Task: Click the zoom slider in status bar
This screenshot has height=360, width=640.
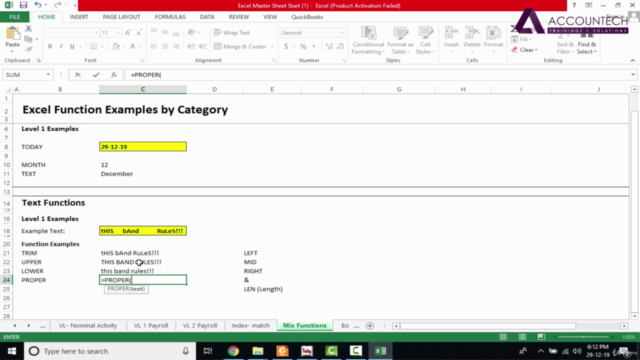Action: 584,337
